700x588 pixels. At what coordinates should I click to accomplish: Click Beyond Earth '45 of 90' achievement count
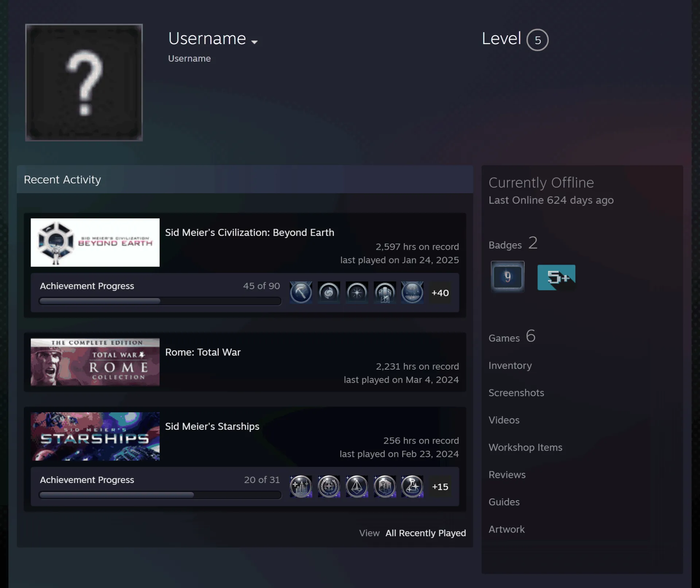coord(261,286)
